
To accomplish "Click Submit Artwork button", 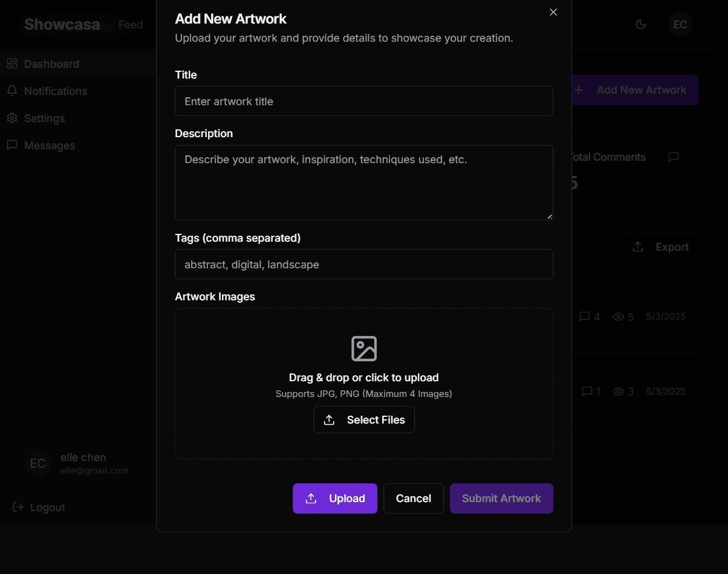I will 501,498.
